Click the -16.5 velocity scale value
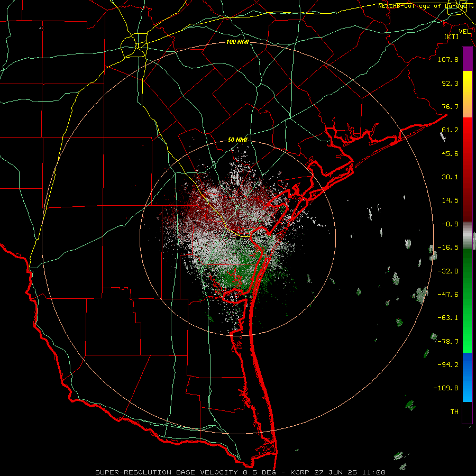 coord(448,248)
